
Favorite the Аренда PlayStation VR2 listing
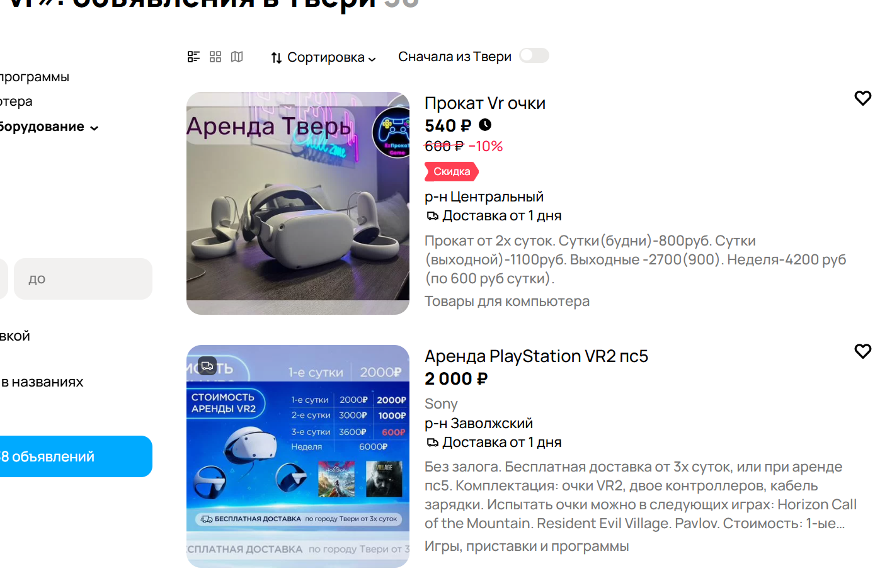[x=862, y=351]
